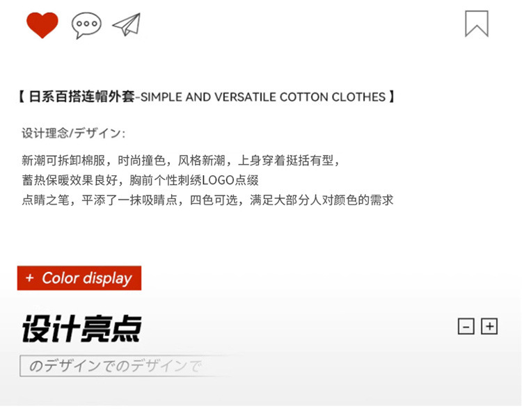This screenshot has width=522, height=420.
Task: Click the minus box icon
Action: tap(466, 326)
